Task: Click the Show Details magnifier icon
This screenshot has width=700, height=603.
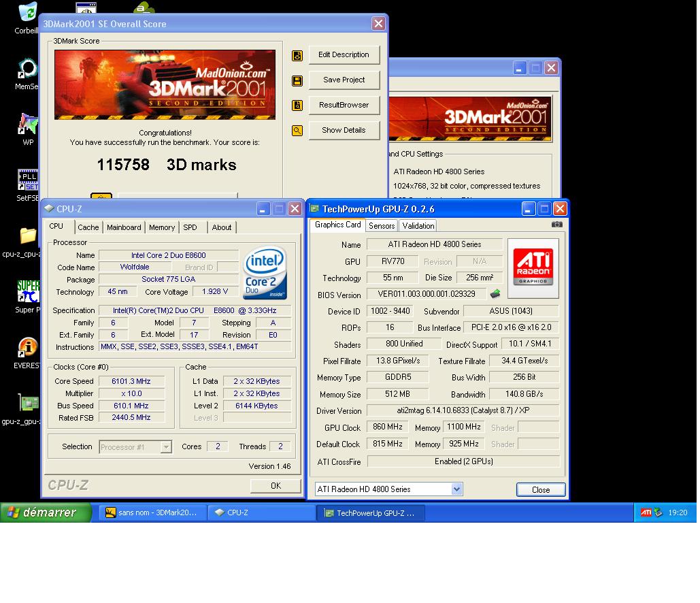Action: [297, 131]
